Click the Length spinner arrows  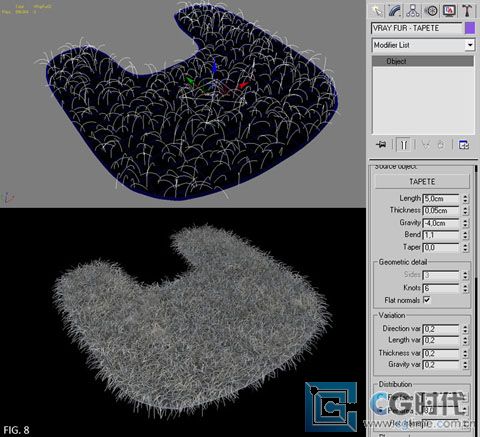(465, 199)
